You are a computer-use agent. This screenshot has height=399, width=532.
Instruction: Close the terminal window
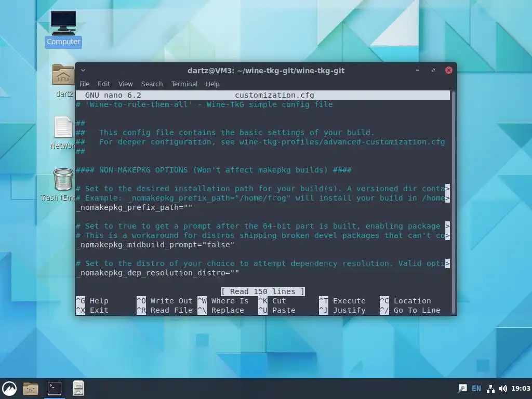pyautogui.click(x=449, y=70)
